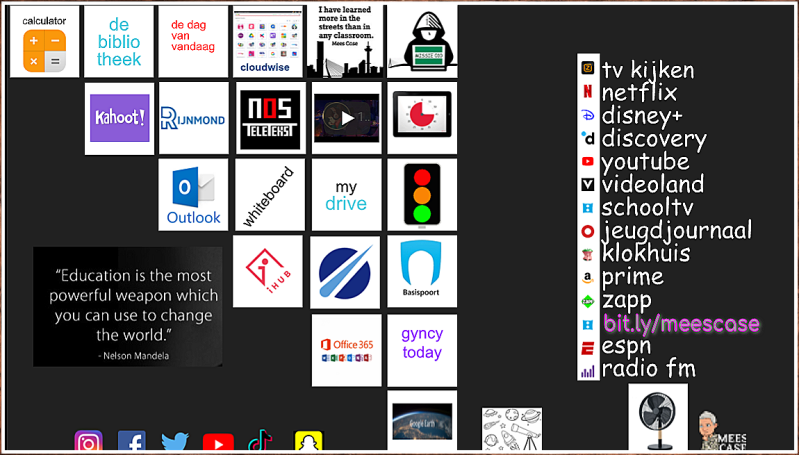The width and height of the screenshot is (799, 455).
Task: Click the klokhuis link
Action: tap(646, 254)
